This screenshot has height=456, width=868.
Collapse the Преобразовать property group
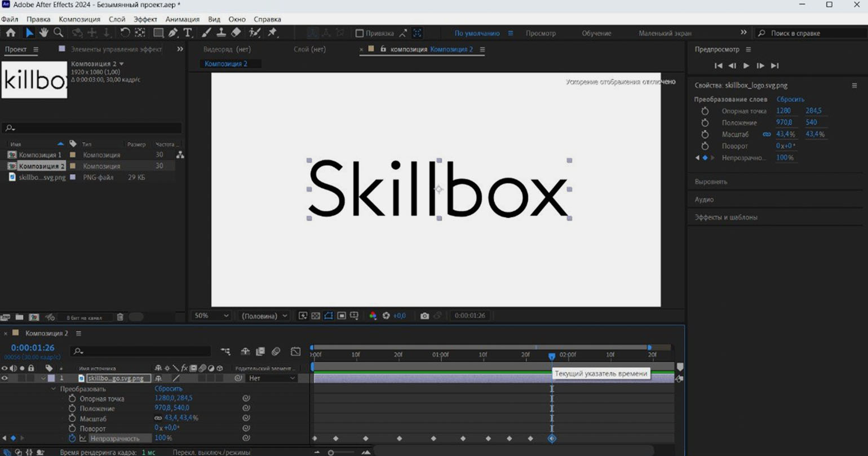pos(54,389)
